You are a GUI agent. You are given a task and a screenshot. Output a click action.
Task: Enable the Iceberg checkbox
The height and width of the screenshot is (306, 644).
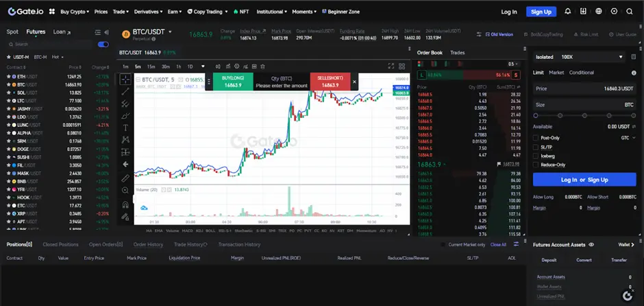click(536, 156)
